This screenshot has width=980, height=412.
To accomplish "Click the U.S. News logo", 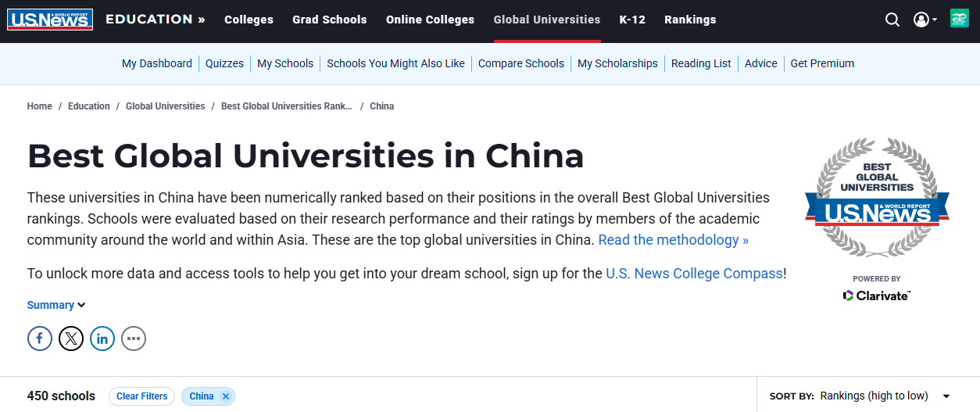I will 50,20.
